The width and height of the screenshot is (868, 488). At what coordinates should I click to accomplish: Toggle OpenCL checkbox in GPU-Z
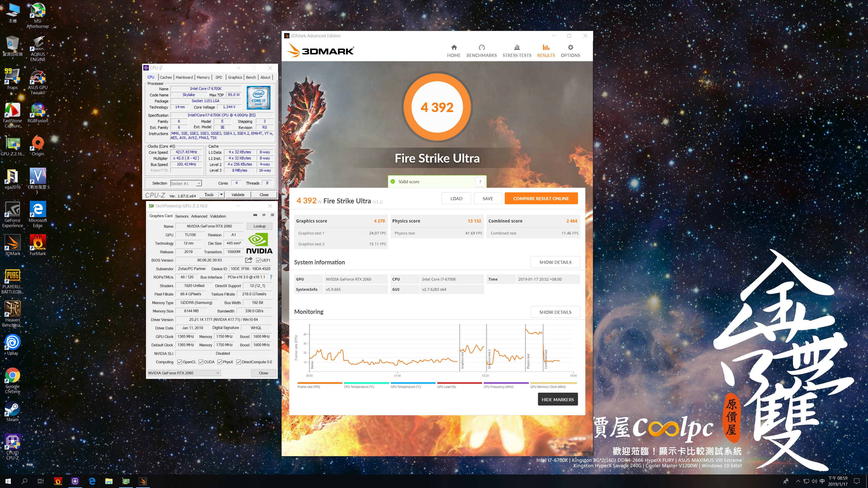point(180,362)
